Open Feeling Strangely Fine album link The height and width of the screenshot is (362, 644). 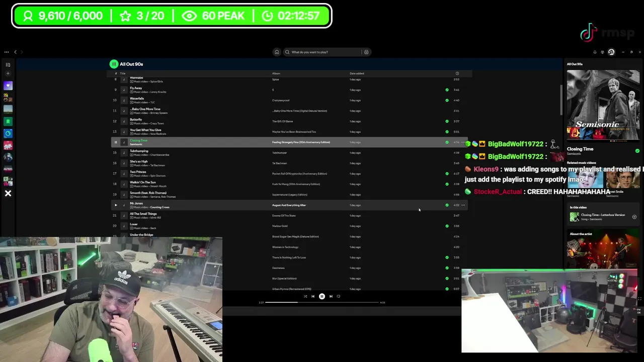(x=301, y=142)
